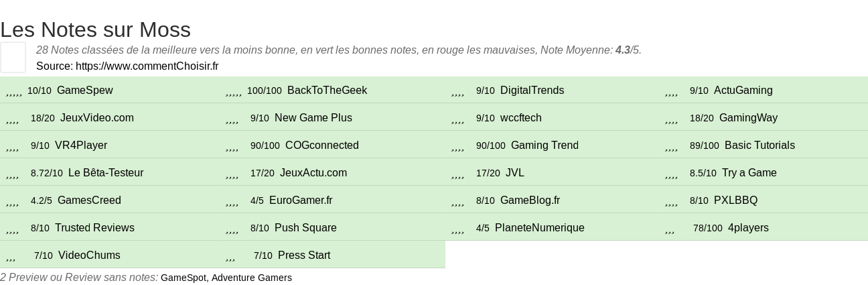Click the BackToTheGeek review link

pos(327,91)
